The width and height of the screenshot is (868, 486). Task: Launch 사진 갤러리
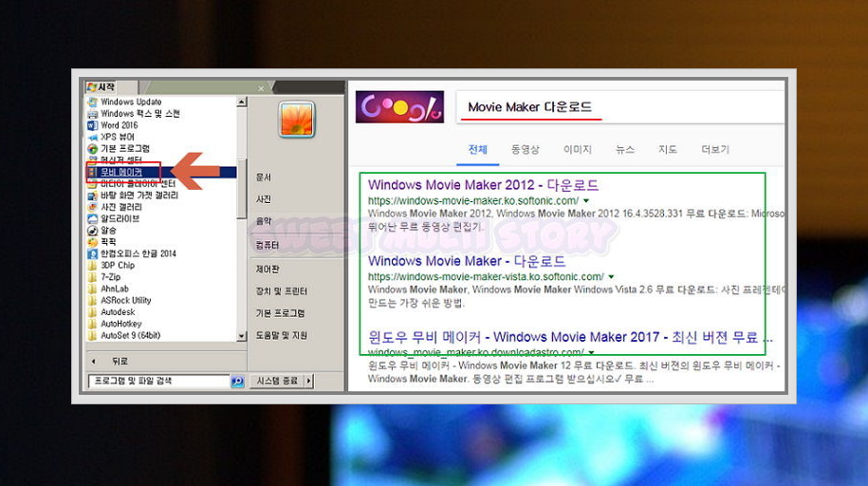click(115, 207)
